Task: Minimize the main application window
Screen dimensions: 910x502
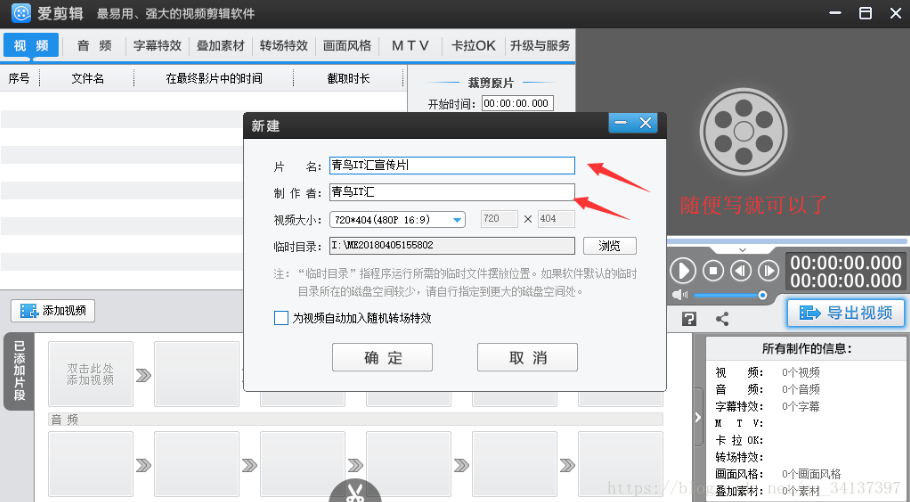Action: [835, 13]
